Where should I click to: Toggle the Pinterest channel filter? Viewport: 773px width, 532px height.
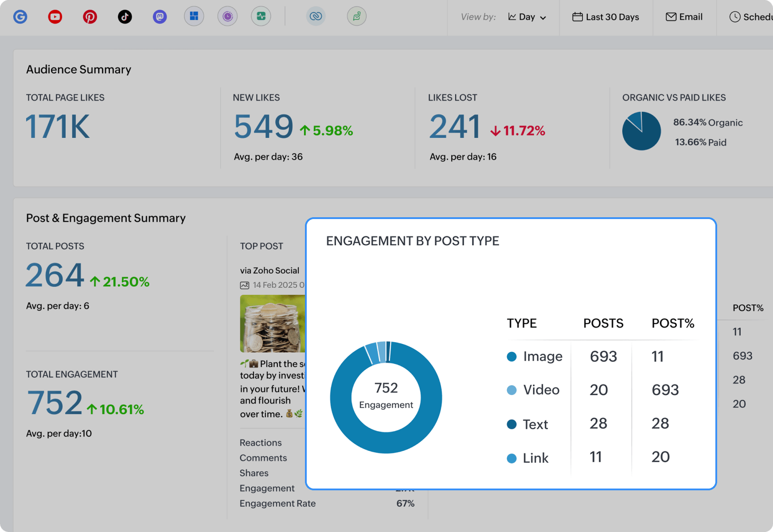click(x=90, y=17)
